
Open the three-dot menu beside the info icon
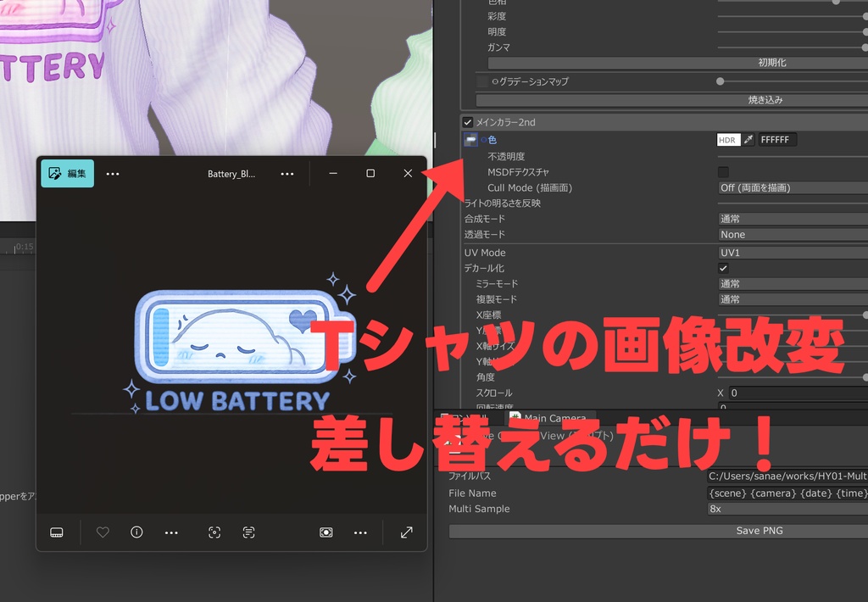click(x=171, y=532)
